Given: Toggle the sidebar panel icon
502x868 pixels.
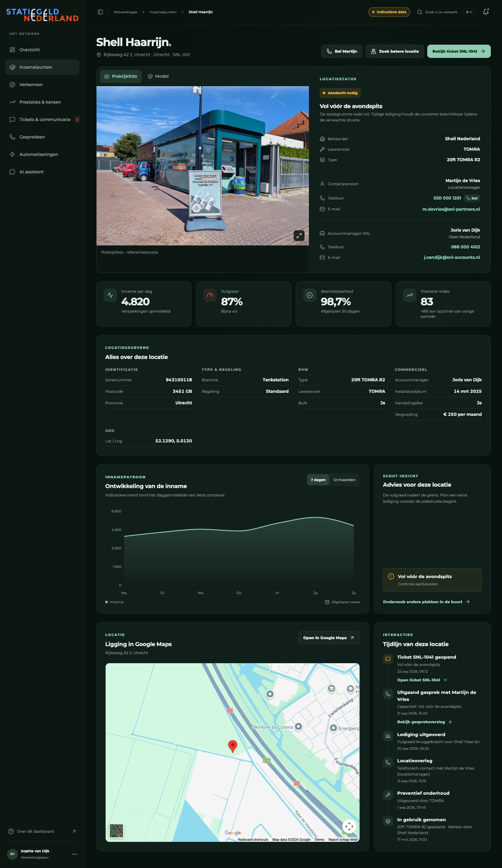Looking at the screenshot, I should [100, 12].
